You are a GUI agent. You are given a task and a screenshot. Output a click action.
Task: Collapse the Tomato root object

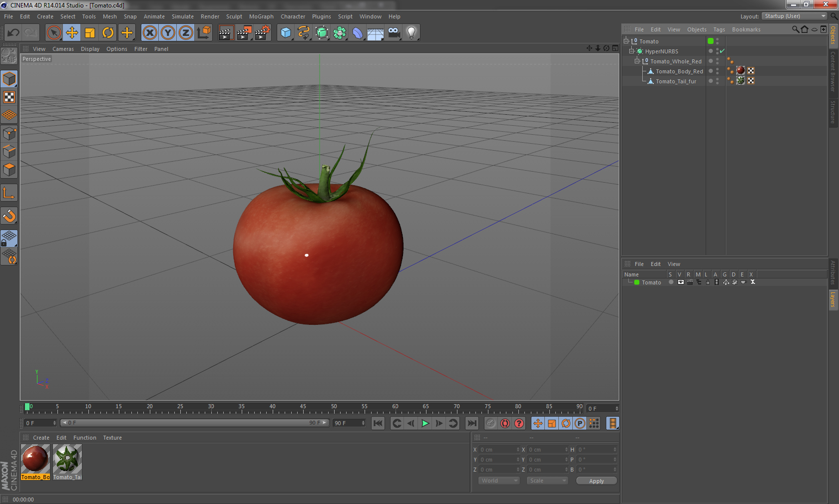[x=626, y=41]
